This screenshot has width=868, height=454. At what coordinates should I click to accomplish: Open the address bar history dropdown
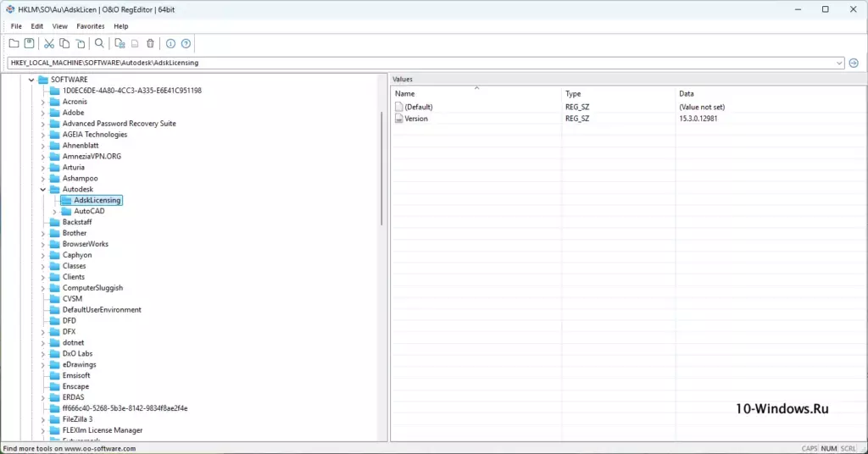(x=839, y=63)
